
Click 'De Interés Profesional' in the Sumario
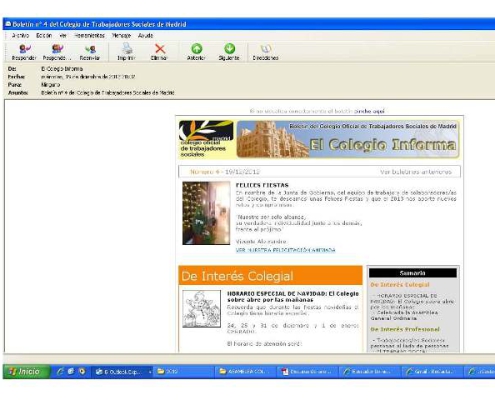coord(405,329)
